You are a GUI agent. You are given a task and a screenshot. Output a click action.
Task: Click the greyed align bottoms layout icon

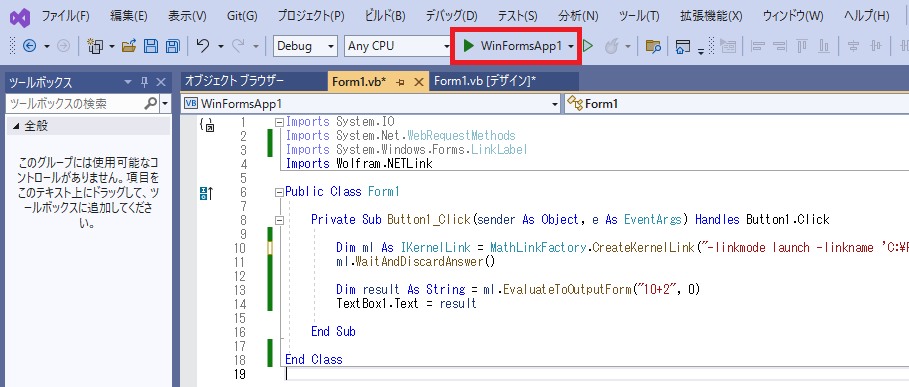click(x=825, y=46)
